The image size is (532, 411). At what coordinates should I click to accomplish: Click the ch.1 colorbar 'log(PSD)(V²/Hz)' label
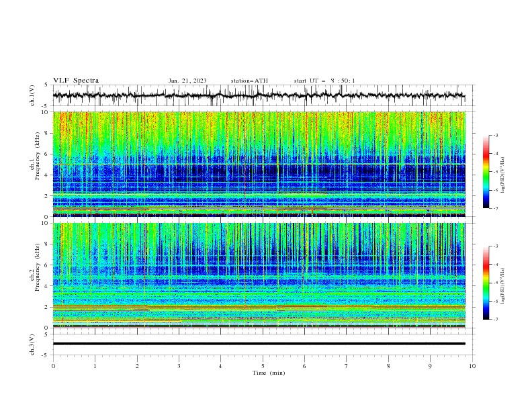pyautogui.click(x=503, y=175)
